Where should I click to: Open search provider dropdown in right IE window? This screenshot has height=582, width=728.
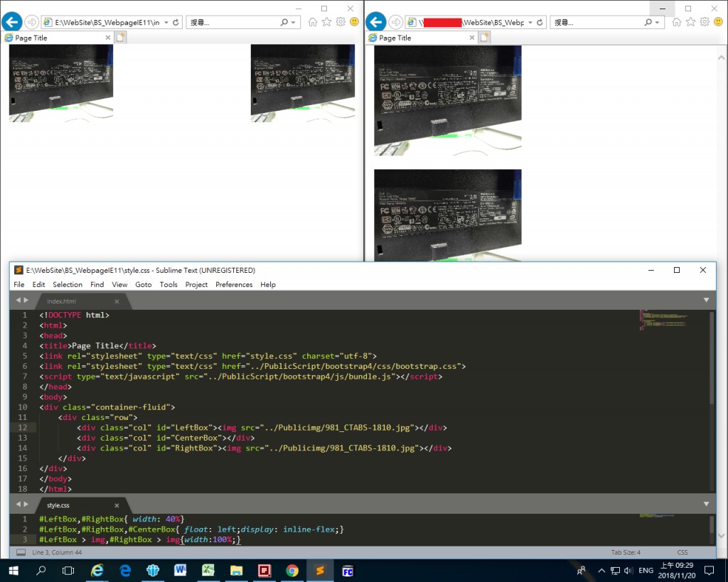657,22
